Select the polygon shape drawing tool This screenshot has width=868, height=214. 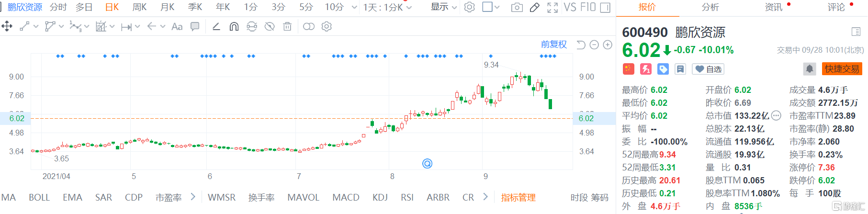point(50,26)
